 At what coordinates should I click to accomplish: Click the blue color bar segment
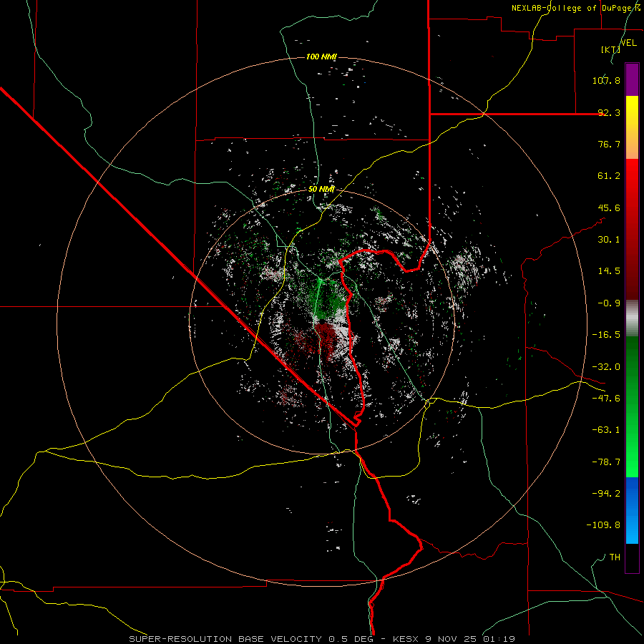click(x=632, y=510)
